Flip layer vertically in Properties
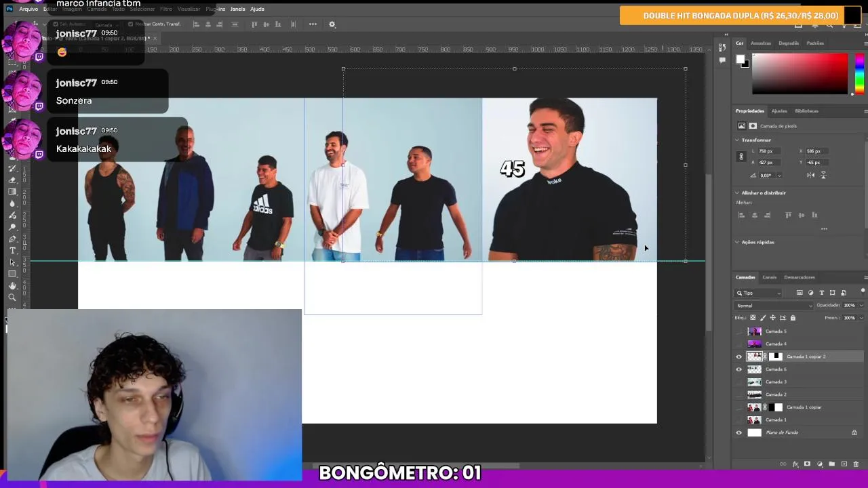868x488 pixels. [823, 175]
